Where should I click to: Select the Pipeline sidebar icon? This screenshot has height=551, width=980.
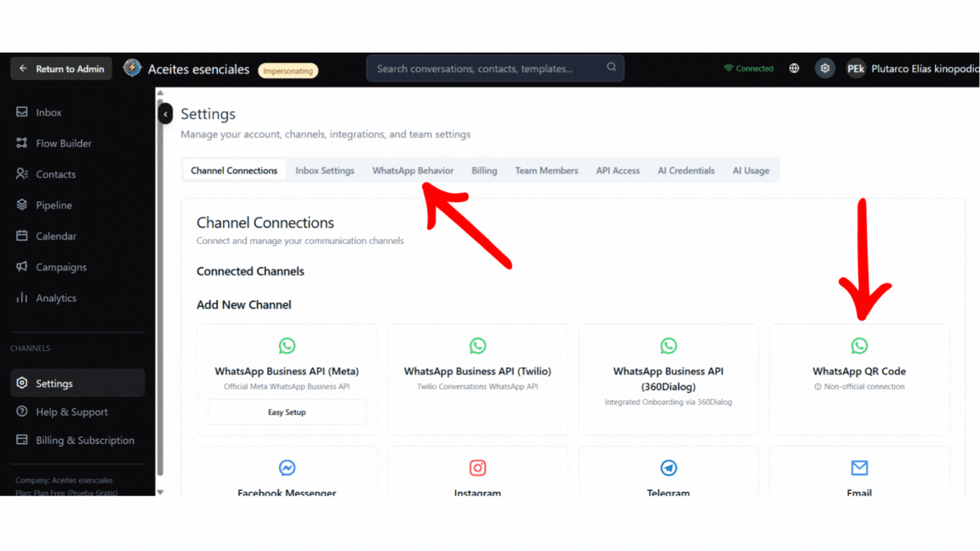click(24, 204)
